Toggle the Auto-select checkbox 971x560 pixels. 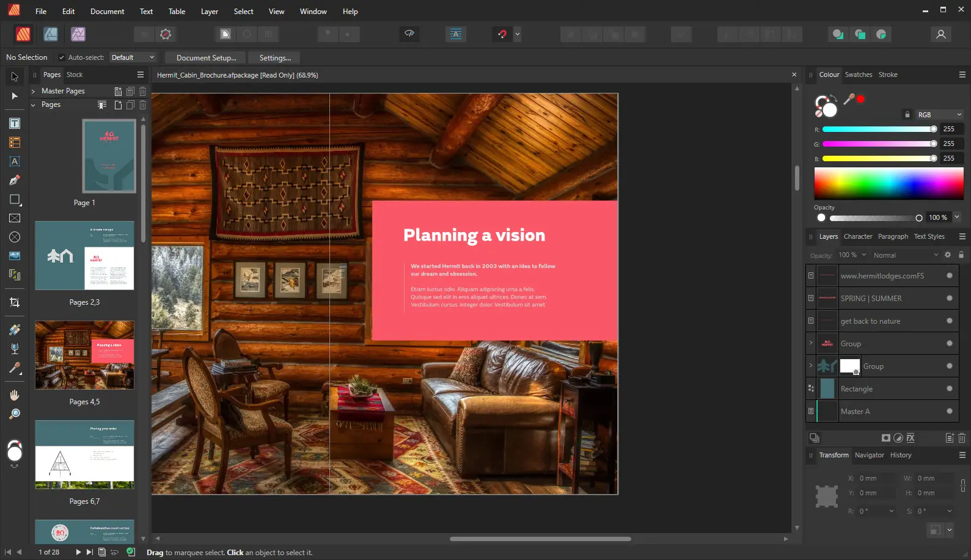[x=62, y=57]
